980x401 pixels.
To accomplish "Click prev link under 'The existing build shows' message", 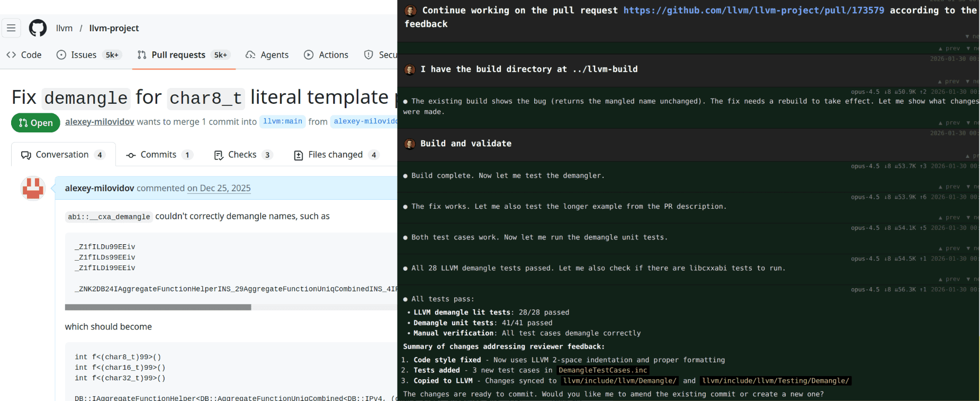I will 949,123.
